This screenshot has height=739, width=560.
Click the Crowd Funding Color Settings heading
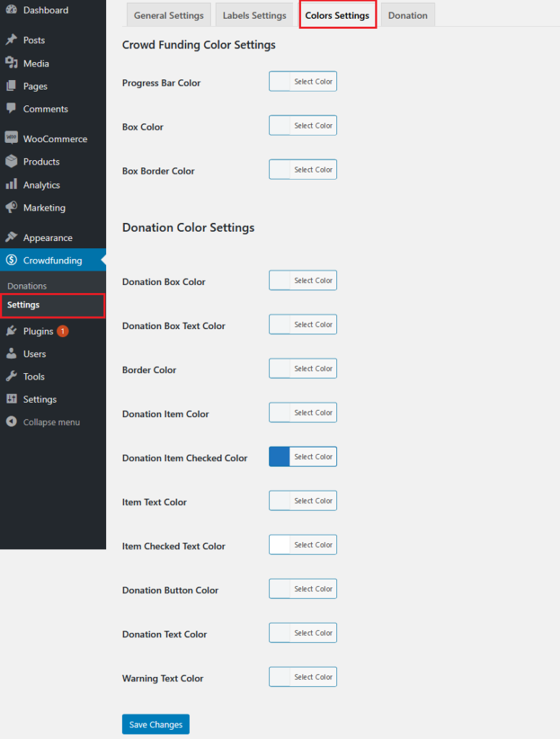(x=198, y=45)
